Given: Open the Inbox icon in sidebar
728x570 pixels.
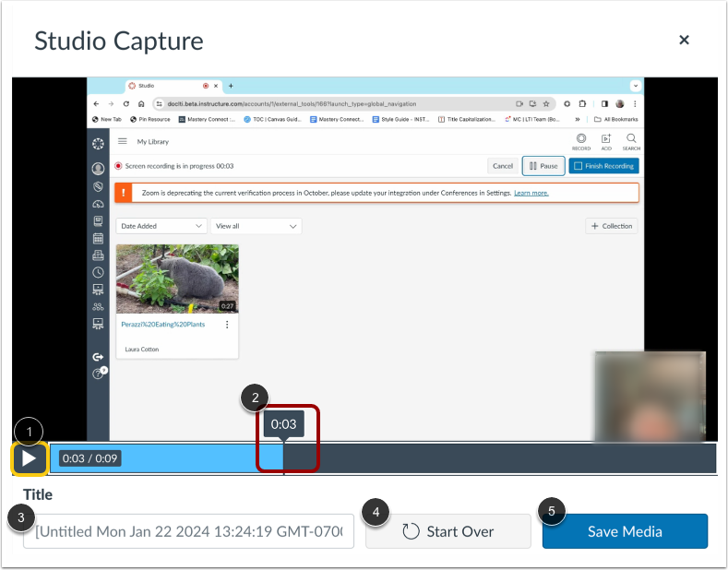Looking at the screenshot, I should tap(98, 255).
